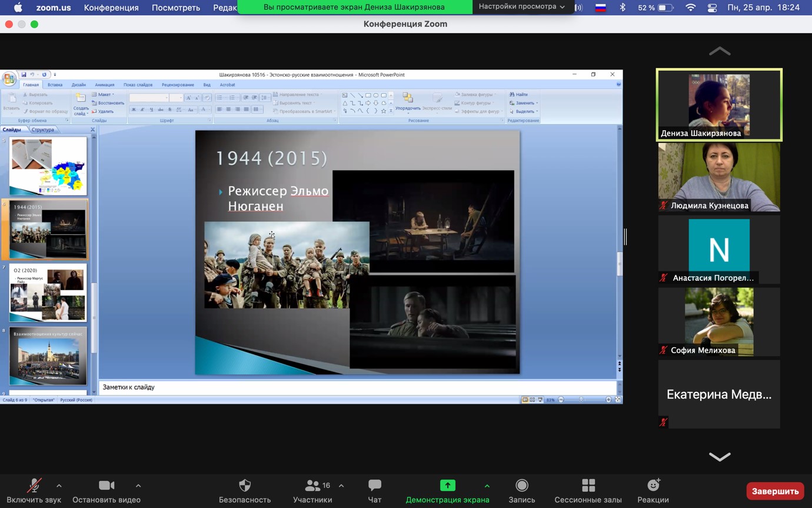The width and height of the screenshot is (812, 508).
Task: Click the Save floppy icon in quick access
Action: (24, 75)
